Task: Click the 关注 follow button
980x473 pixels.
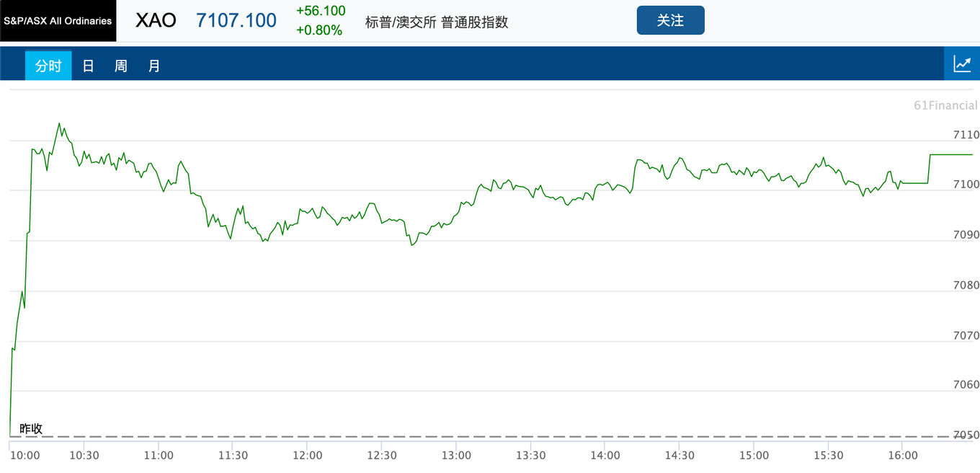Action: 670,20
